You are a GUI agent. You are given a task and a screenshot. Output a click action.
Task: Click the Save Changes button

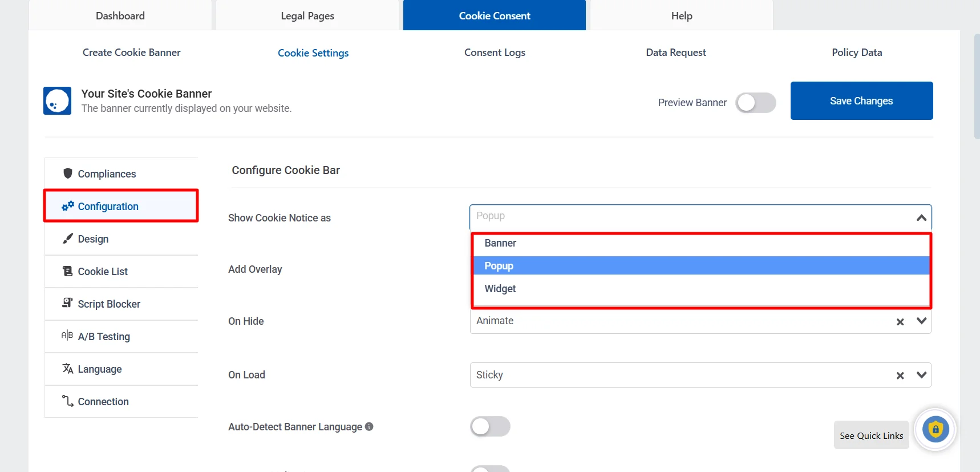pos(861,100)
